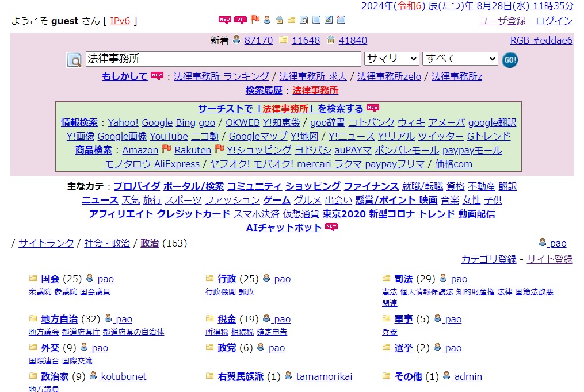Click the page with red X icon
Screen dimensions: 584x392
341,20
